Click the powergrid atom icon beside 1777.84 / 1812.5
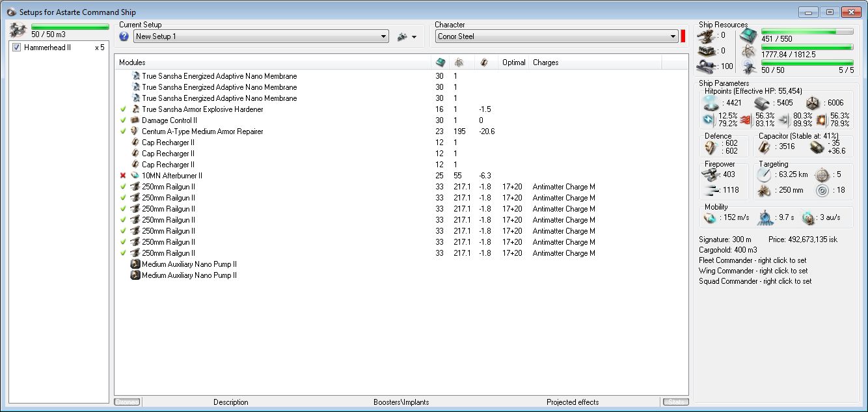The image size is (868, 412). (748, 51)
